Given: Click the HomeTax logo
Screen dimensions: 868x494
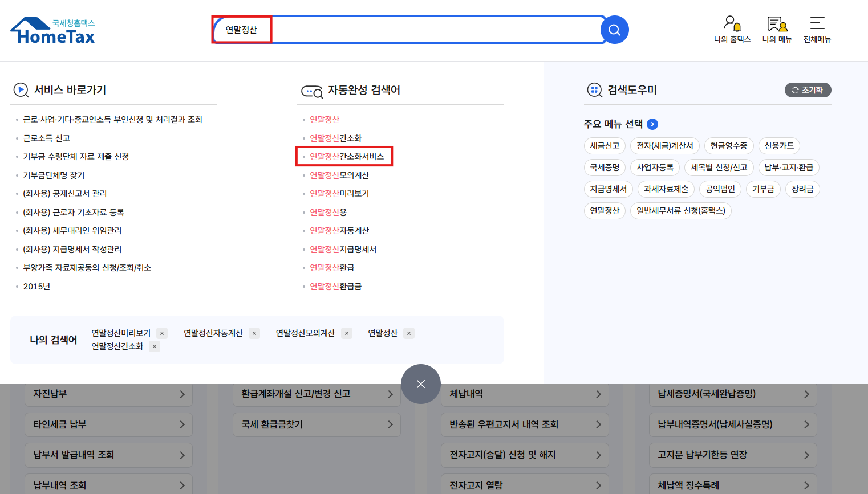Looking at the screenshot, I should click(x=52, y=30).
